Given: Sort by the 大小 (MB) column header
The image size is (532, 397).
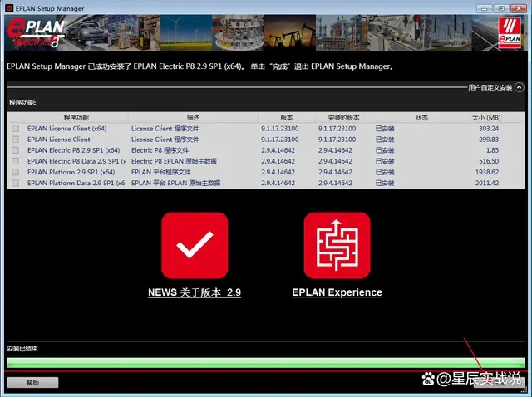Looking at the screenshot, I should [x=485, y=118].
